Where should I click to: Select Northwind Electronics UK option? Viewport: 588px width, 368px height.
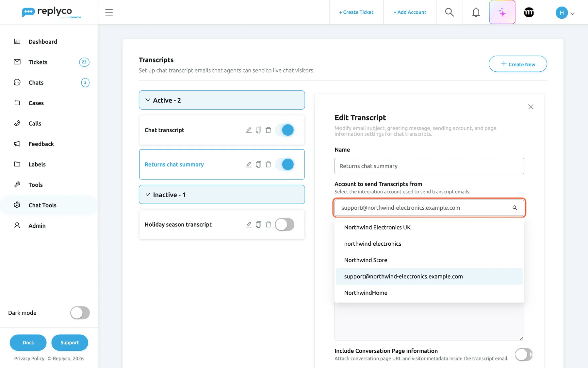click(429, 227)
